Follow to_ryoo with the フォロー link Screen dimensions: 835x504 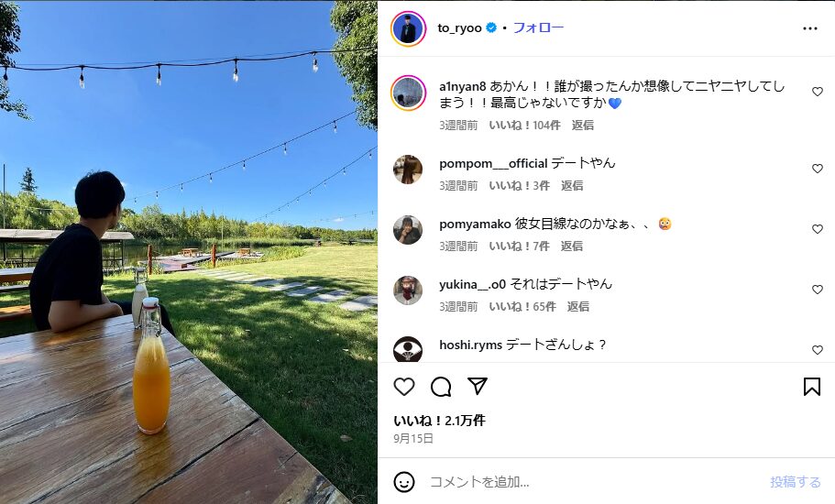coord(538,27)
